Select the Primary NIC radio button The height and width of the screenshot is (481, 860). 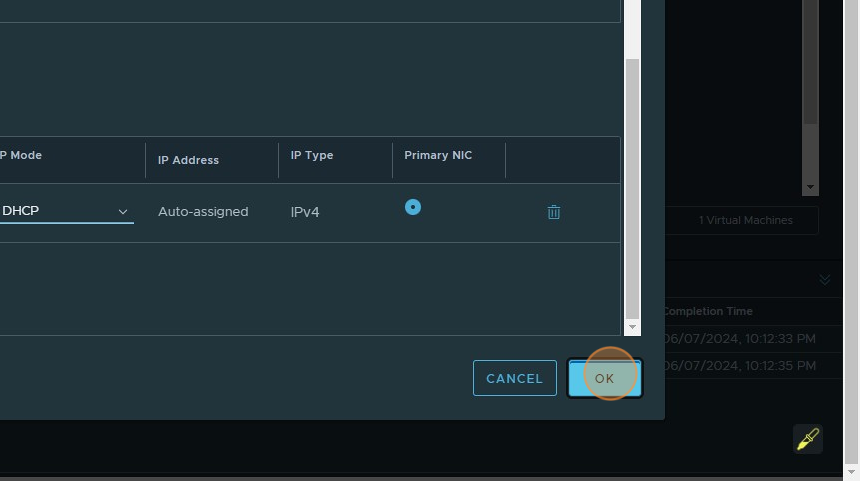pyautogui.click(x=413, y=207)
